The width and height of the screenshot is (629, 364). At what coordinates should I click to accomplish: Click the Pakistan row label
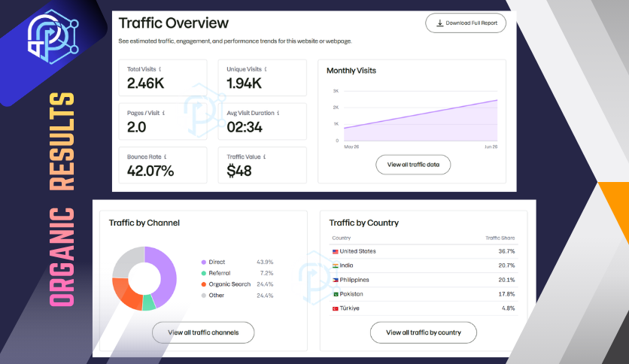pyautogui.click(x=351, y=294)
